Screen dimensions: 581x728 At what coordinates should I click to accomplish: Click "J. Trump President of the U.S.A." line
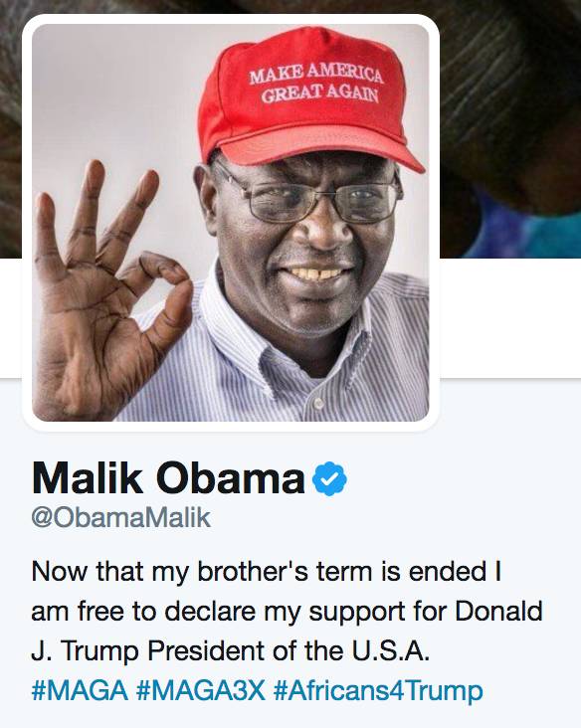[x=231, y=650]
